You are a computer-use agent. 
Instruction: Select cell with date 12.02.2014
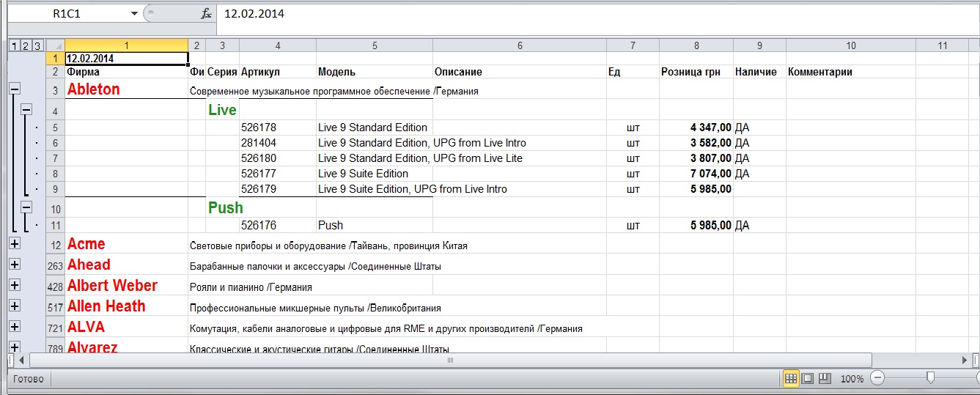coord(127,59)
